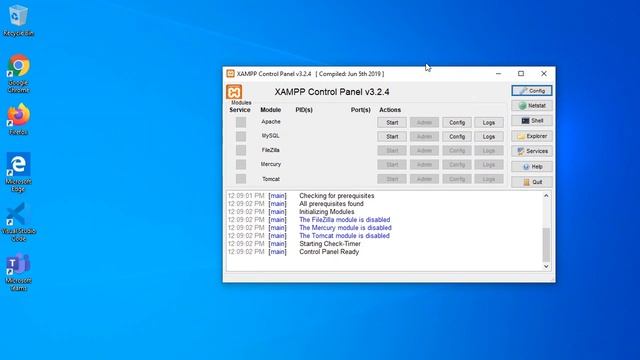Select 'The Tomcat module is disabled' log line
640x360 pixels.
tap(344, 236)
